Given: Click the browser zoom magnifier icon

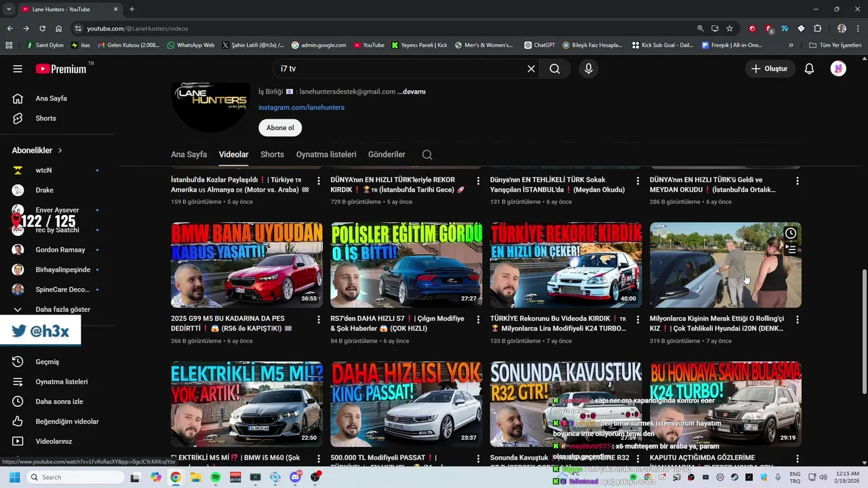Looking at the screenshot, I should click(x=700, y=28).
